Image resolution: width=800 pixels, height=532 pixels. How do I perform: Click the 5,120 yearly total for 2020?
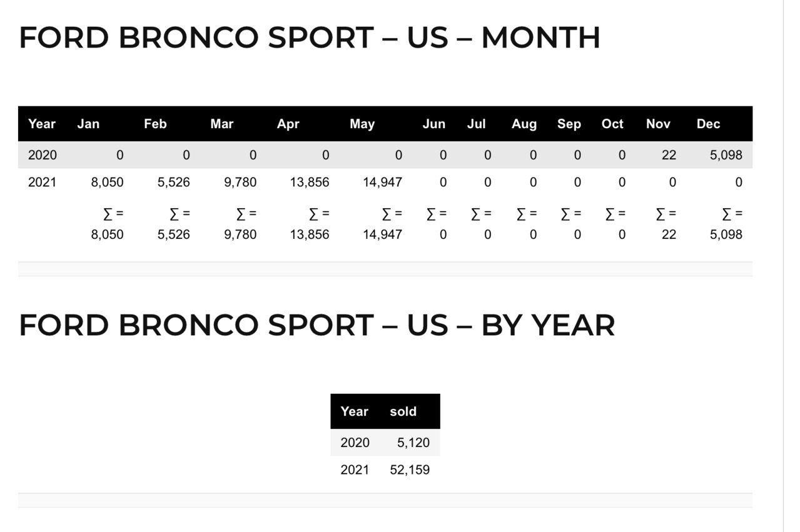pos(413,443)
